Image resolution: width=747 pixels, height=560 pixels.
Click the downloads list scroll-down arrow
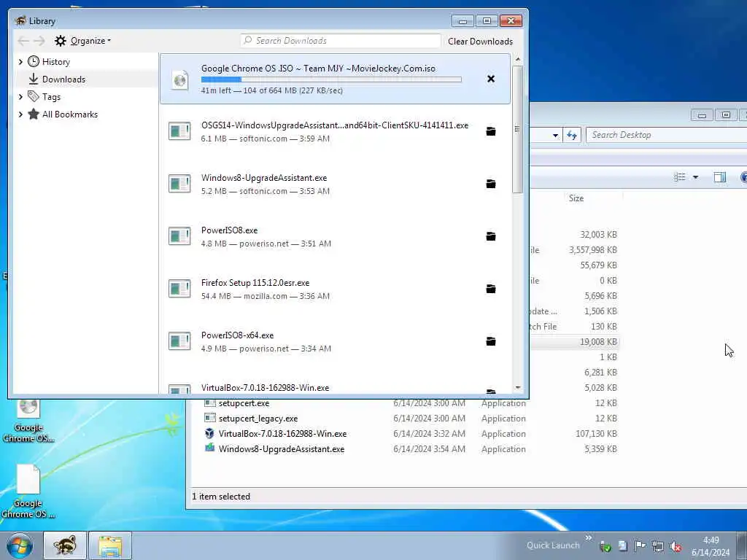(x=518, y=388)
